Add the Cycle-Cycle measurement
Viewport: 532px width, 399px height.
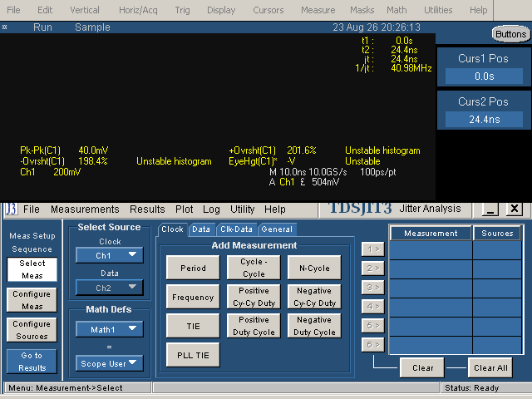pyautogui.click(x=254, y=268)
